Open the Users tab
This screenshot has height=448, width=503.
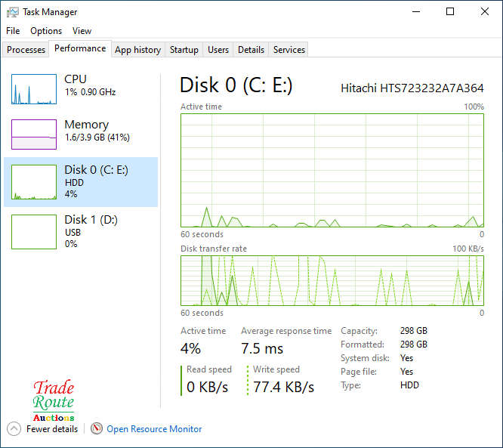click(218, 50)
